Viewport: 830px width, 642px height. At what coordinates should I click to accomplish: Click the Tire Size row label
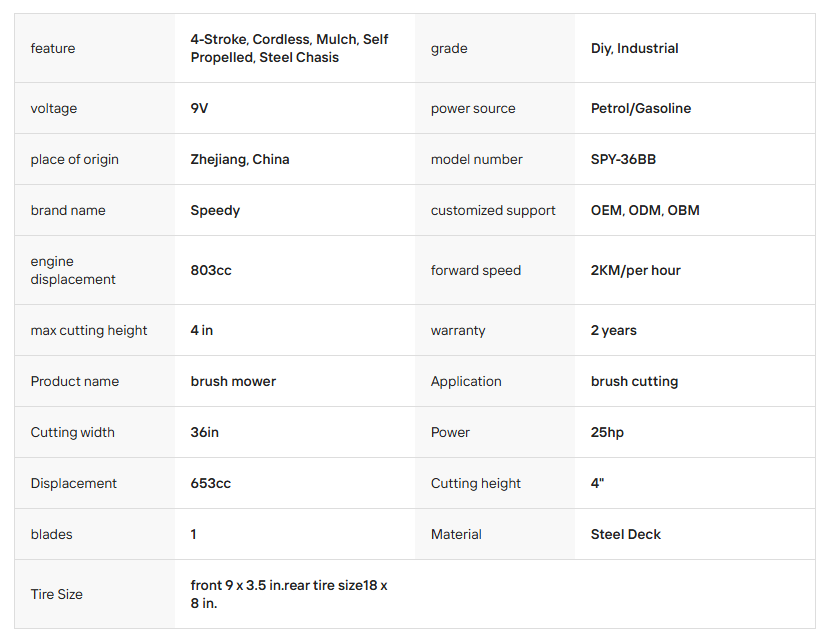click(56, 594)
